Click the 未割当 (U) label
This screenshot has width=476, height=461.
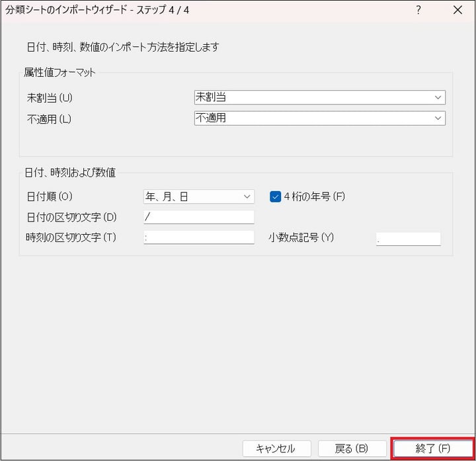coord(50,98)
